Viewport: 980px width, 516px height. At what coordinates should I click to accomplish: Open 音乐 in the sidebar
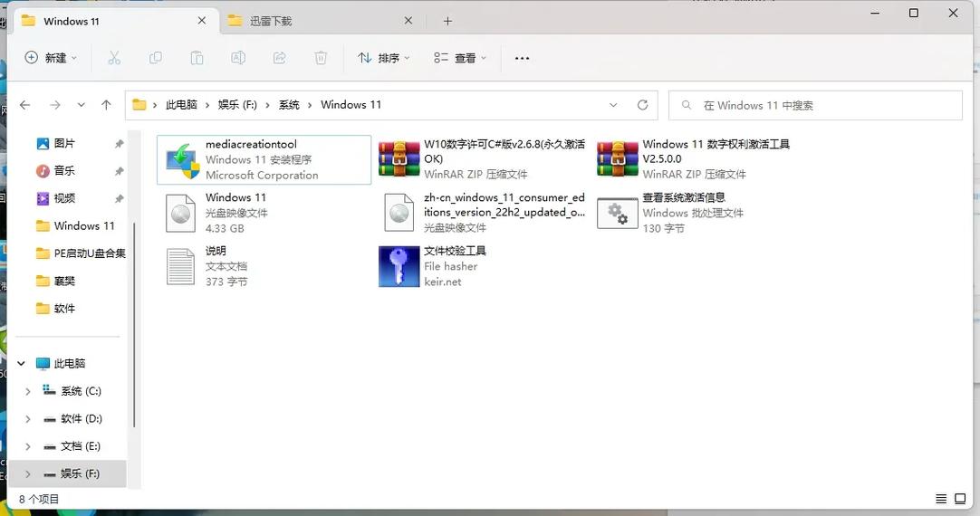click(x=65, y=171)
